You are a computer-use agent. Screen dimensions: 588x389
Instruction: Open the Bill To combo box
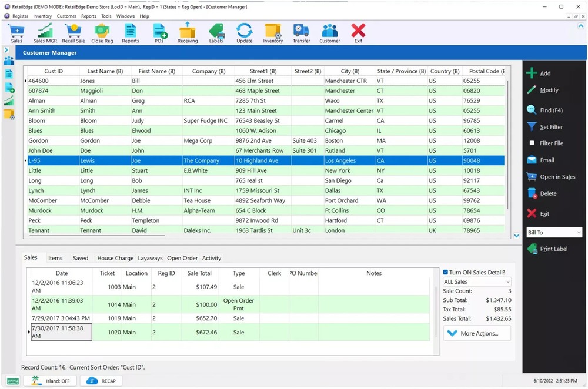[x=553, y=232]
